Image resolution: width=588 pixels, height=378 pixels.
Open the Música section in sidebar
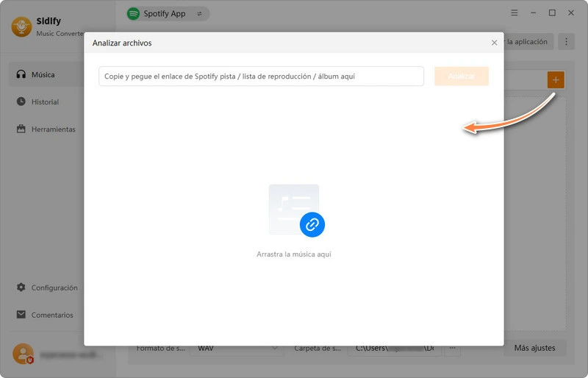coord(46,74)
